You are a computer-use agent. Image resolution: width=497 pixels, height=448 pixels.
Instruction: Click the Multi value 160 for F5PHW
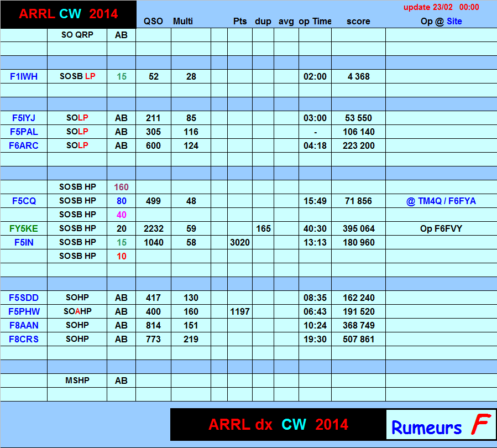[x=191, y=312]
